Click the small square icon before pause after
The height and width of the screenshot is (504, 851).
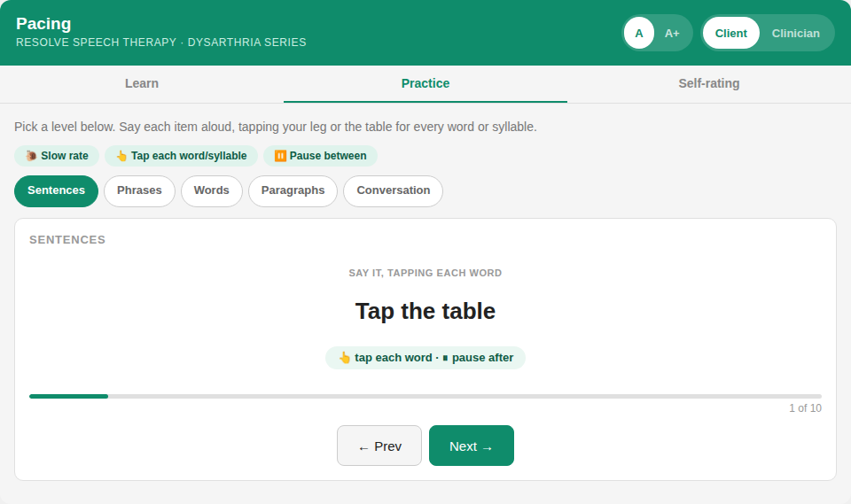point(445,358)
